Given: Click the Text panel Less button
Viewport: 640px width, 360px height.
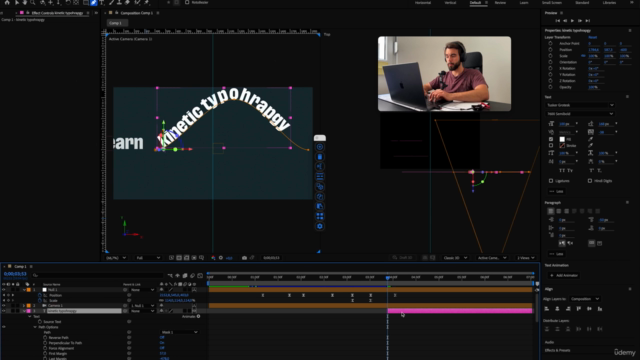Looking at the screenshot, I should (557, 191).
